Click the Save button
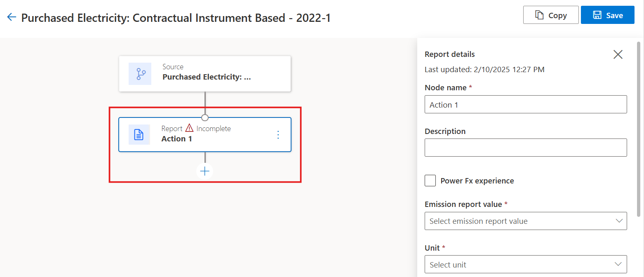Image resolution: width=644 pixels, height=277 pixels. [x=607, y=15]
